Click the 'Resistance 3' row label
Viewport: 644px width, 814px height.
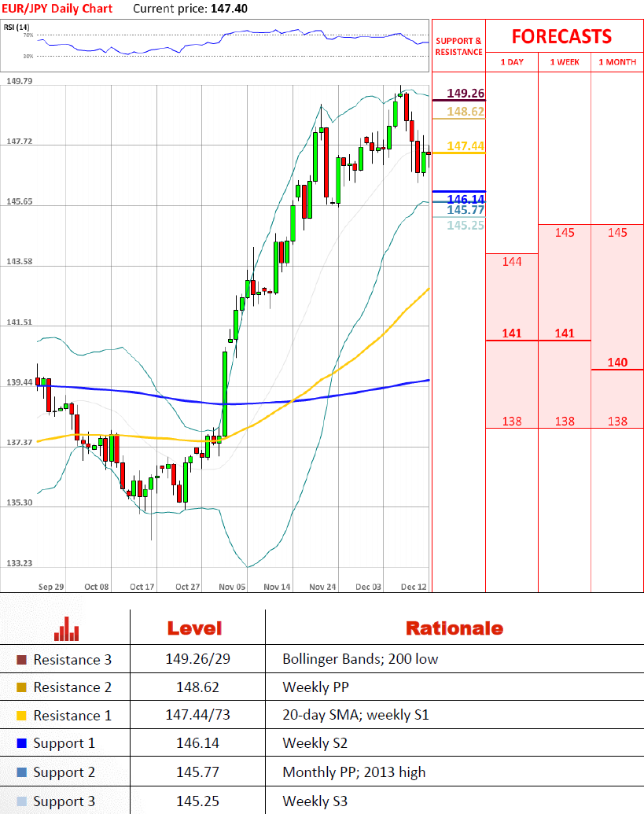point(72,660)
